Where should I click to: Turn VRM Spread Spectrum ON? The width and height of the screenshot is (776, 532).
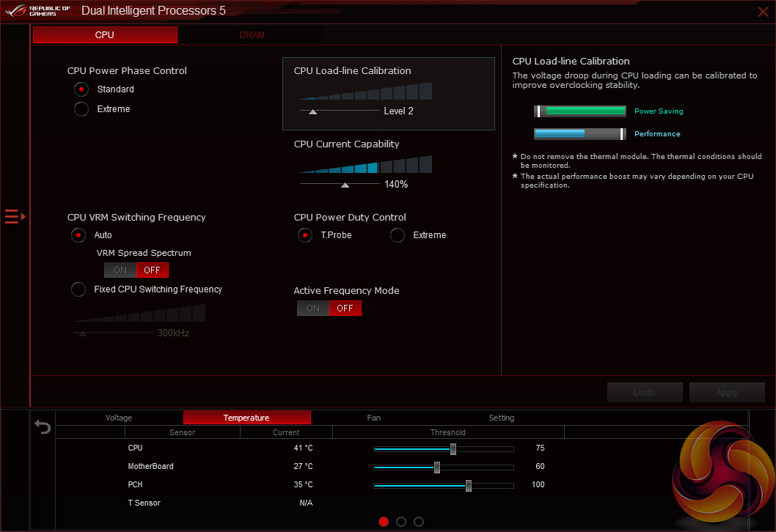coord(120,270)
